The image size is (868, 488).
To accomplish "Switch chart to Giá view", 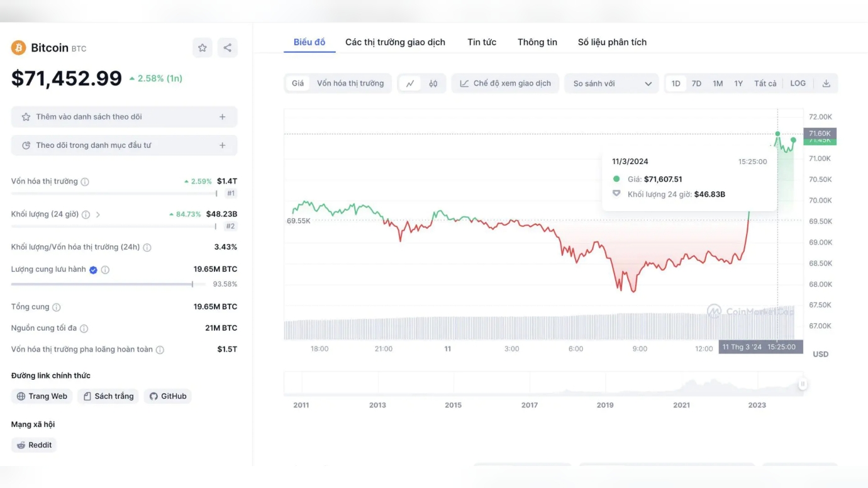I will click(298, 84).
